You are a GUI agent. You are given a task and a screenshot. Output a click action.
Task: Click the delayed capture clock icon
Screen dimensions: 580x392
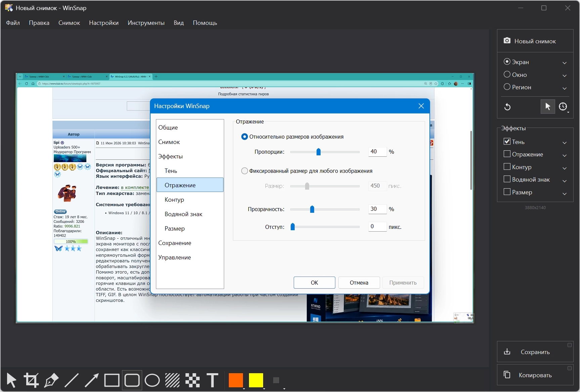(563, 107)
